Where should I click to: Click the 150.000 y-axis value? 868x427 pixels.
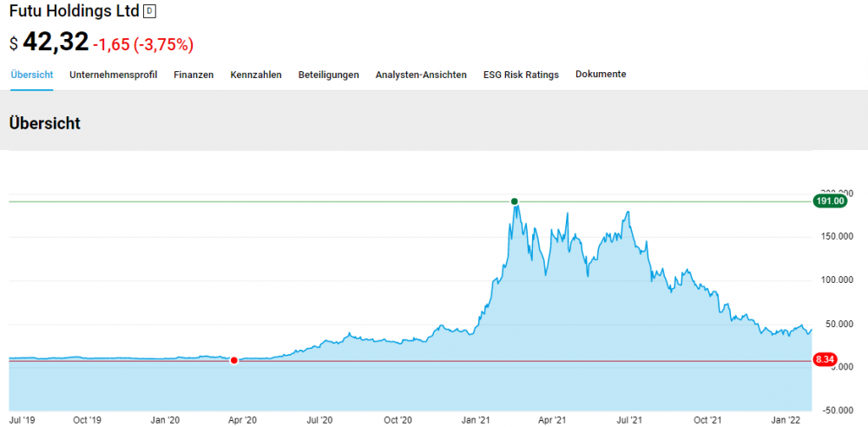pos(836,236)
